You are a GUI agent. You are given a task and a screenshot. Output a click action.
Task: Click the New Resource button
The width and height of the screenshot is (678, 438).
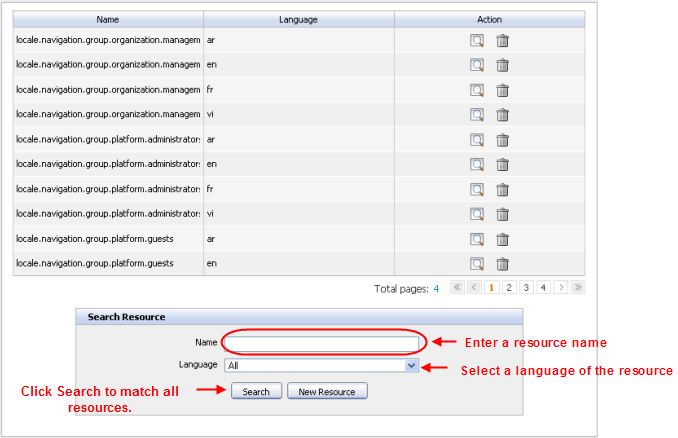pos(327,392)
